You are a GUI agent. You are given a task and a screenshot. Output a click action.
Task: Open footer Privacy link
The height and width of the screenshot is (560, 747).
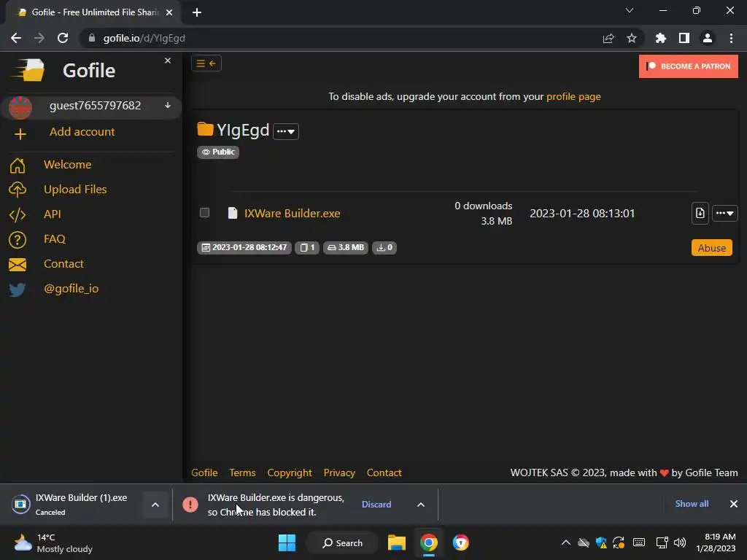[339, 472]
